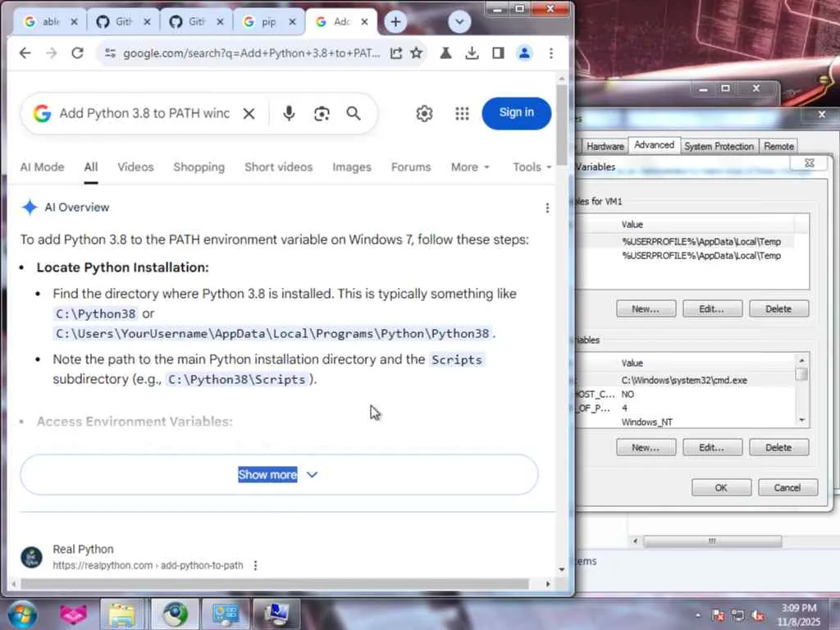Select the Windows_NT system variable row

click(685, 422)
